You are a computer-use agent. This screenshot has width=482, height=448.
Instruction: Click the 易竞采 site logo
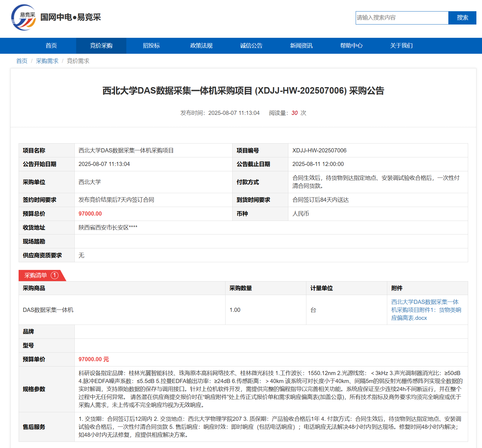coord(23,17)
